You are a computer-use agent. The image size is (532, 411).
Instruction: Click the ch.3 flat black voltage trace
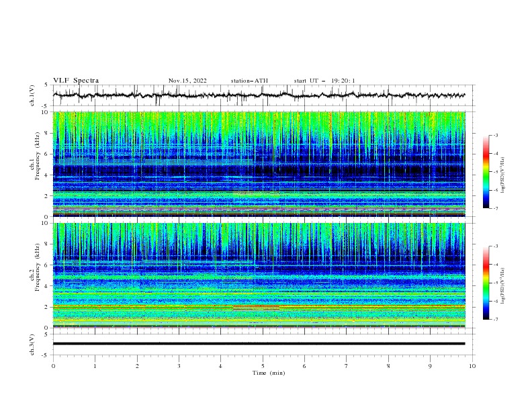(x=259, y=344)
